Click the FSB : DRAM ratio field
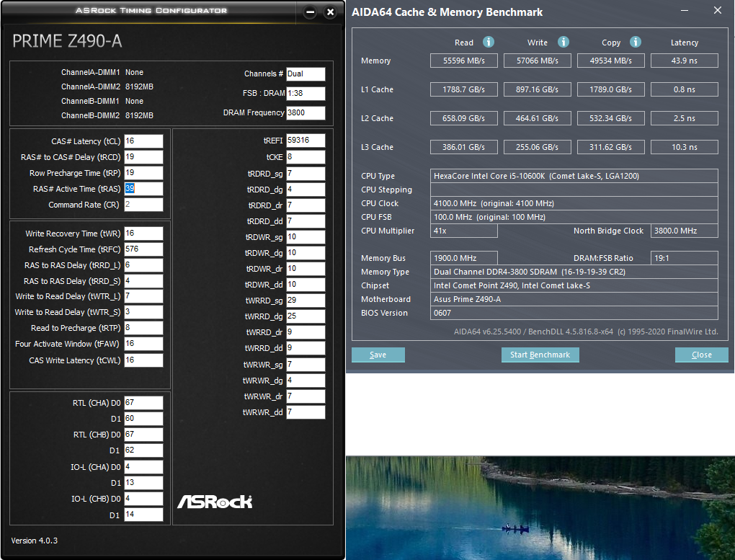 click(306, 94)
